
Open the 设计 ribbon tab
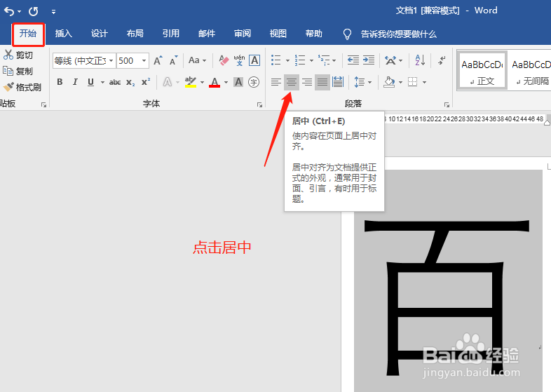pos(100,34)
